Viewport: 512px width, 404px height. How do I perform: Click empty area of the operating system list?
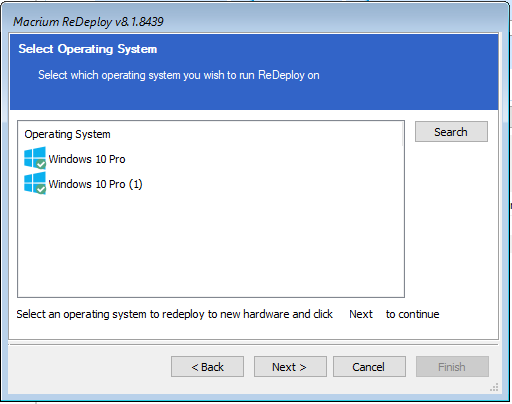(x=211, y=247)
